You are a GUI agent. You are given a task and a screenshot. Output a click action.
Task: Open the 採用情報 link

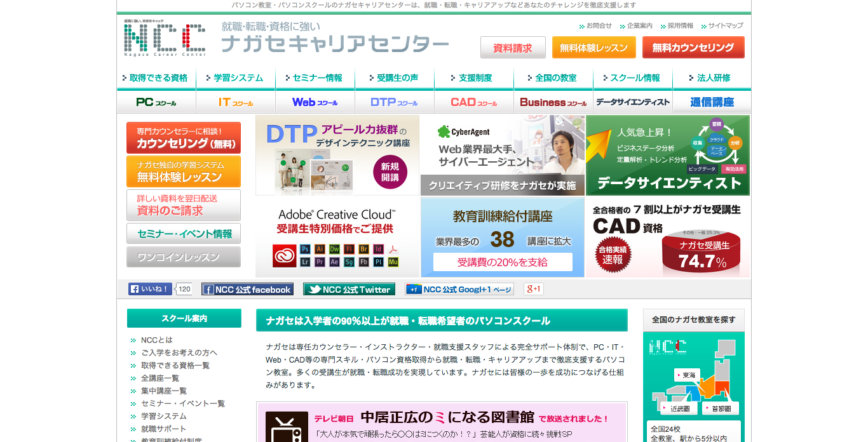point(680,26)
